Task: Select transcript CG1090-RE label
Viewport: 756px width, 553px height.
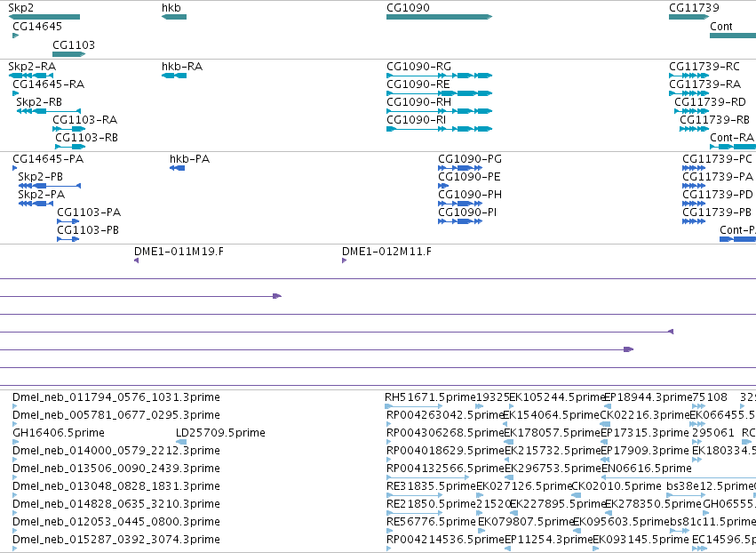Action: tap(418, 84)
